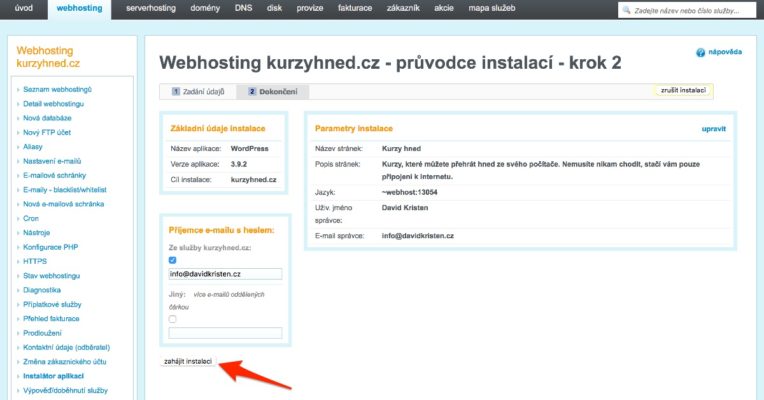Open the serverhosting menu item
The image size is (764, 400).
click(151, 8)
